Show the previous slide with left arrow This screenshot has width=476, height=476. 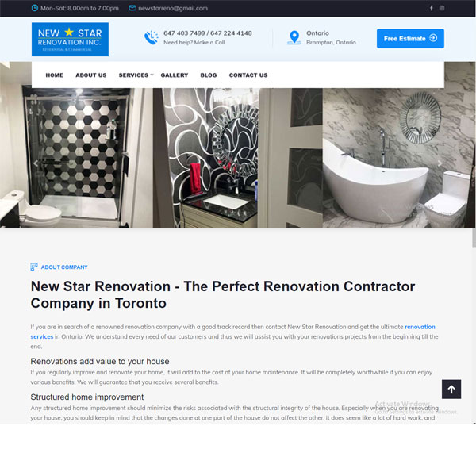click(36, 163)
